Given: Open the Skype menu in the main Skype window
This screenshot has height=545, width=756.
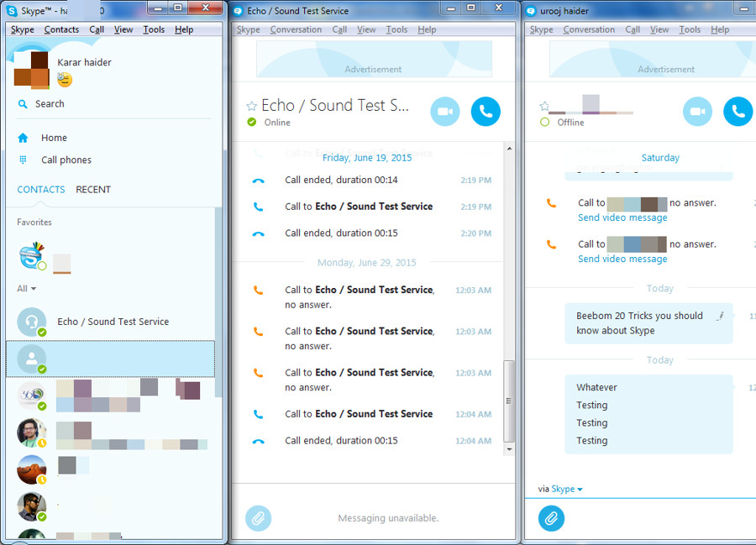Looking at the screenshot, I should coord(23,29).
